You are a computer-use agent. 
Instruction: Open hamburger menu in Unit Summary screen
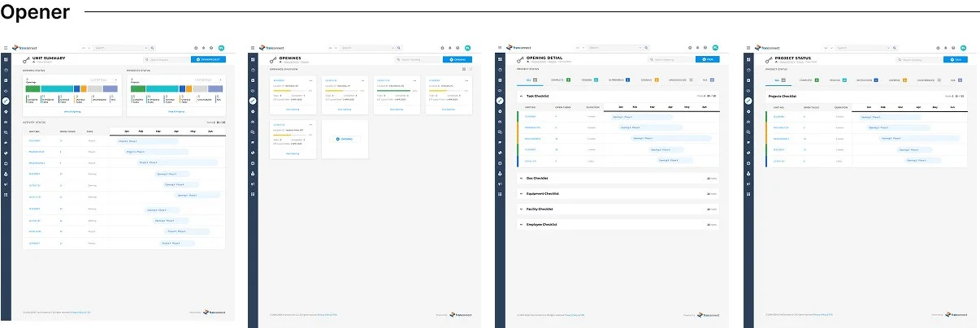(6, 48)
